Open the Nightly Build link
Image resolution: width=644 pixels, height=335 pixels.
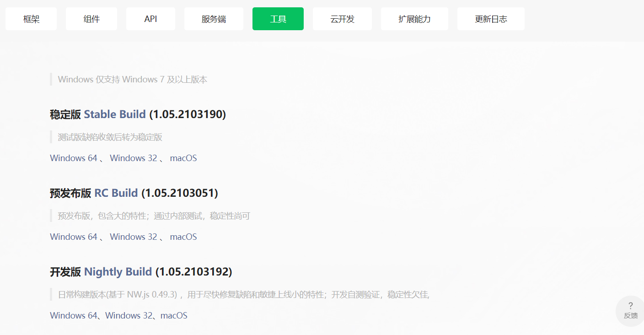pyautogui.click(x=118, y=271)
